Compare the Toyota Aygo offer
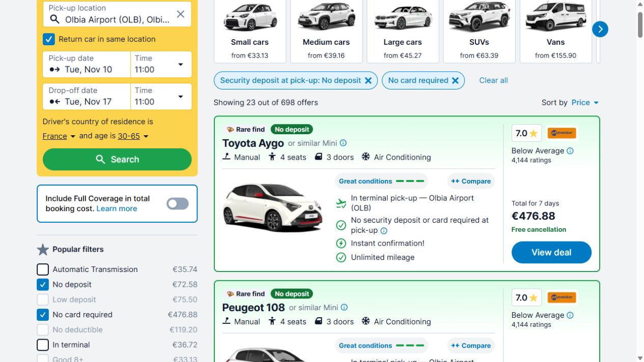The width and height of the screenshot is (644, 362). pyautogui.click(x=471, y=181)
